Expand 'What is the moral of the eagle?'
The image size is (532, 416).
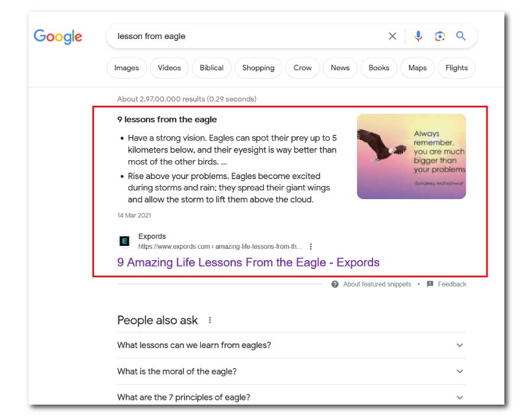459,371
